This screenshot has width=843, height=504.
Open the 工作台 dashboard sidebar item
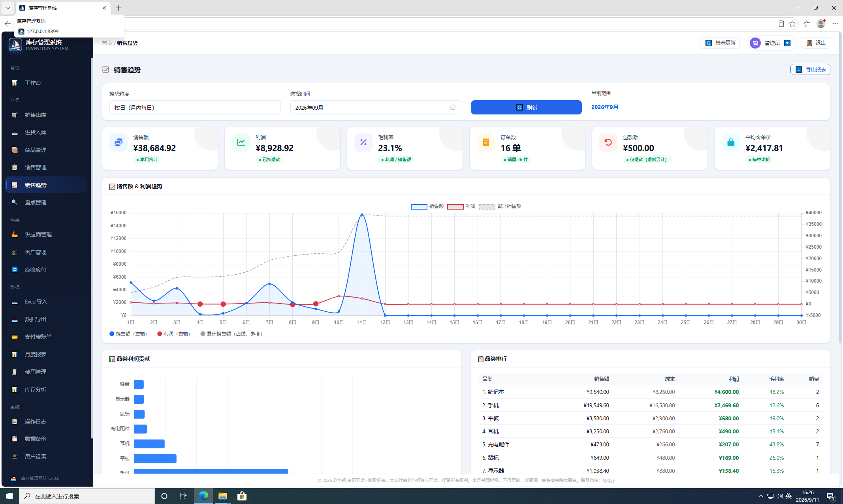pos(46,83)
